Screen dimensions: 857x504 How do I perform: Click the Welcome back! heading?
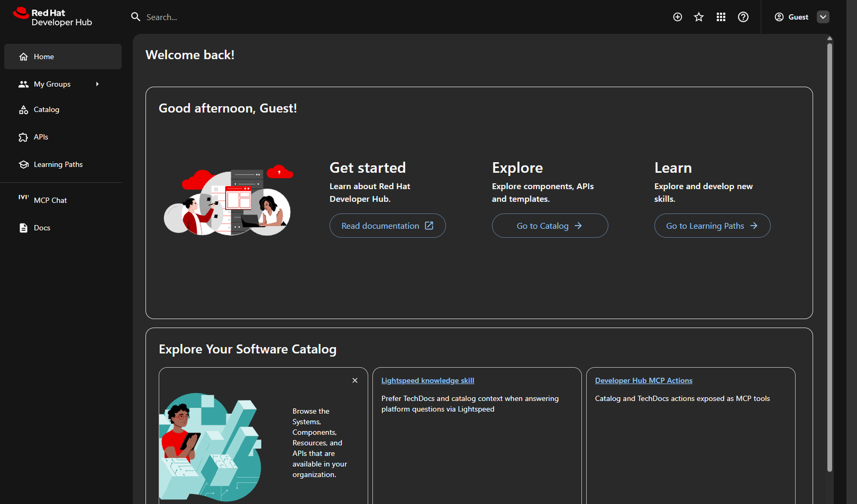[190, 55]
